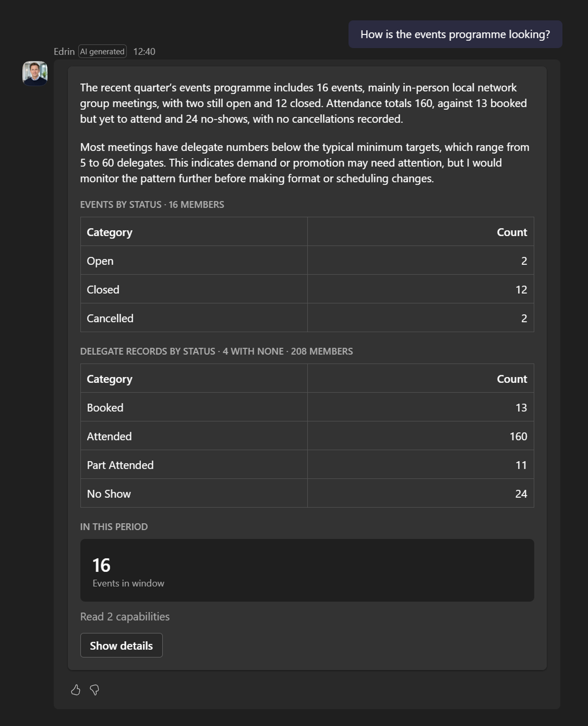Click the Part Attended row
The image size is (588, 726).
(x=307, y=465)
